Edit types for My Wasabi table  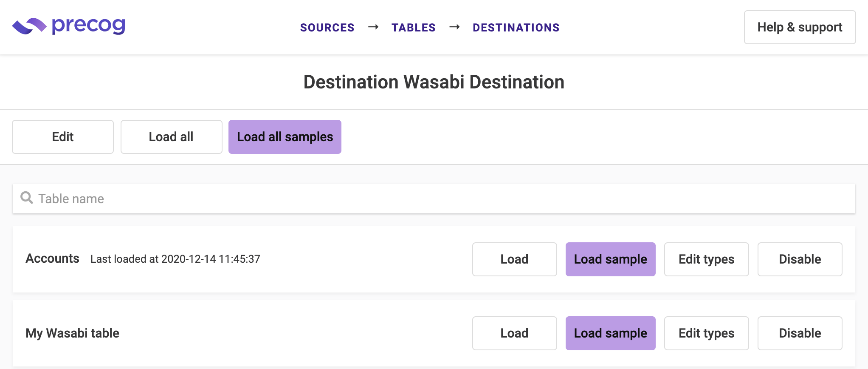coord(706,333)
